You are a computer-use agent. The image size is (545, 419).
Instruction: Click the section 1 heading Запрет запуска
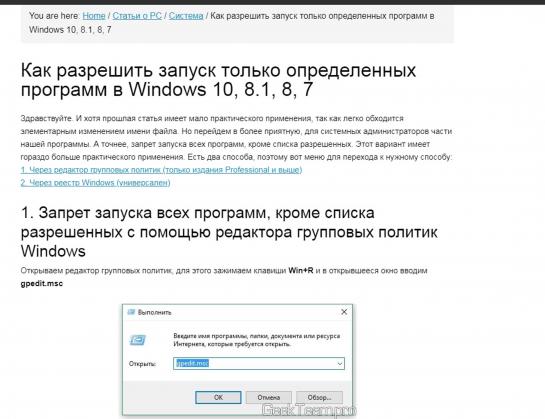coord(229,232)
